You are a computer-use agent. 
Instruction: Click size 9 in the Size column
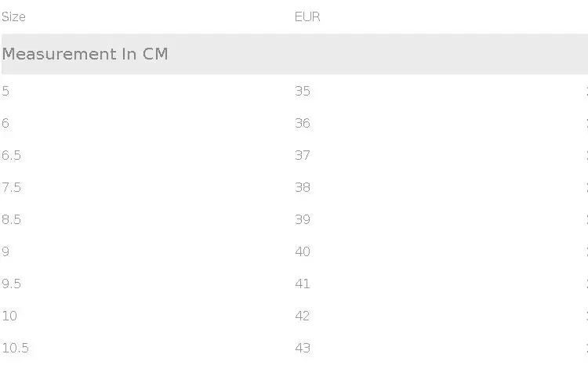pyautogui.click(x=5, y=251)
